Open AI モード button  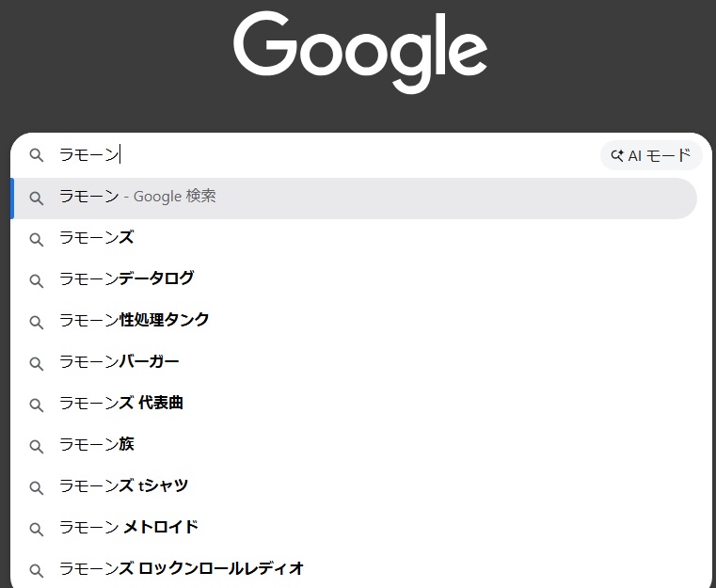pyautogui.click(x=651, y=156)
